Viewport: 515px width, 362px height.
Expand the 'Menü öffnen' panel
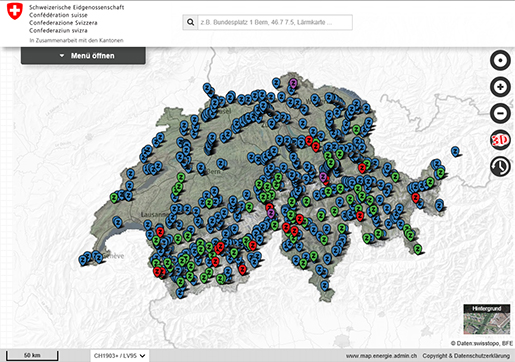[83, 56]
